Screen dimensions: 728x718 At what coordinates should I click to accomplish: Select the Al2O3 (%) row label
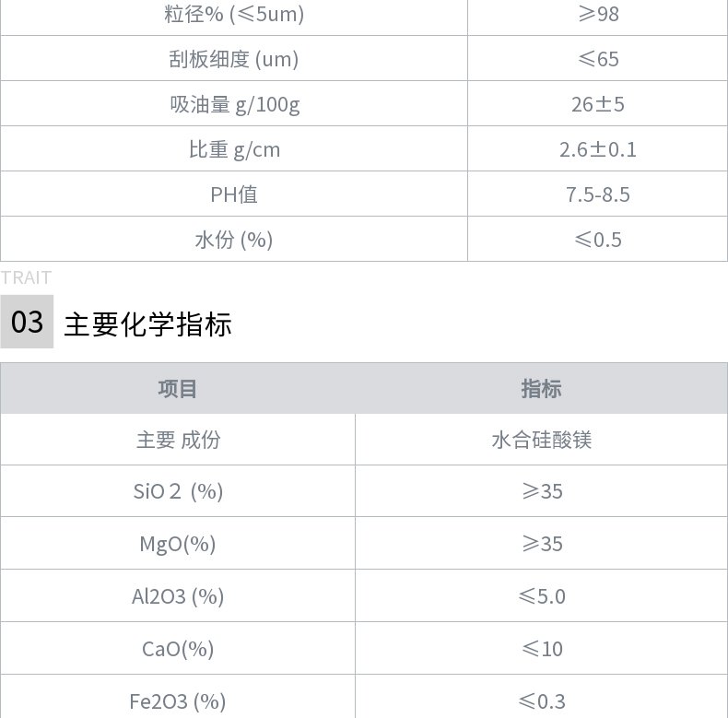(x=178, y=595)
